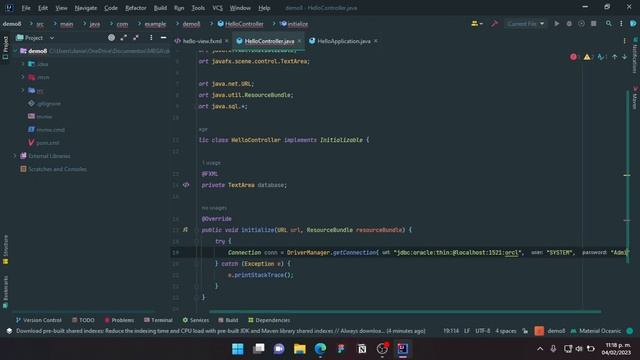Toggle the Project tool window sidebar button
The height and width of the screenshot is (360, 640).
5,48
